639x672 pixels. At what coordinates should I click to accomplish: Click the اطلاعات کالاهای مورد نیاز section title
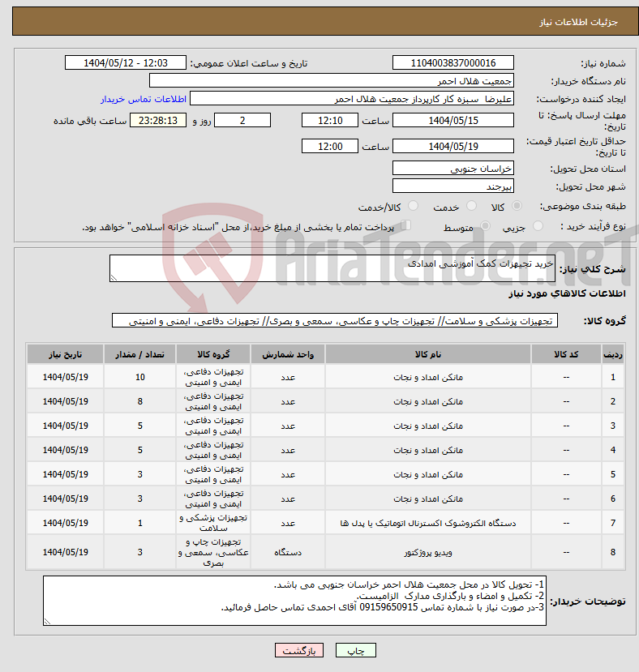pos(567,293)
